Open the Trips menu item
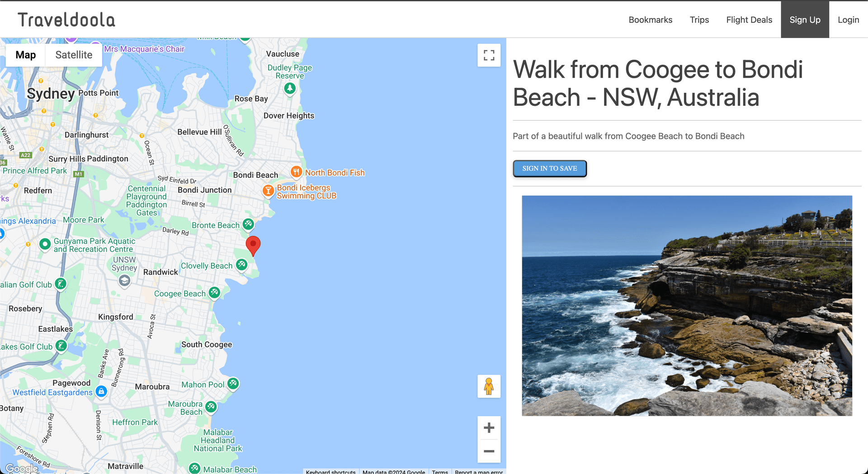 point(699,20)
